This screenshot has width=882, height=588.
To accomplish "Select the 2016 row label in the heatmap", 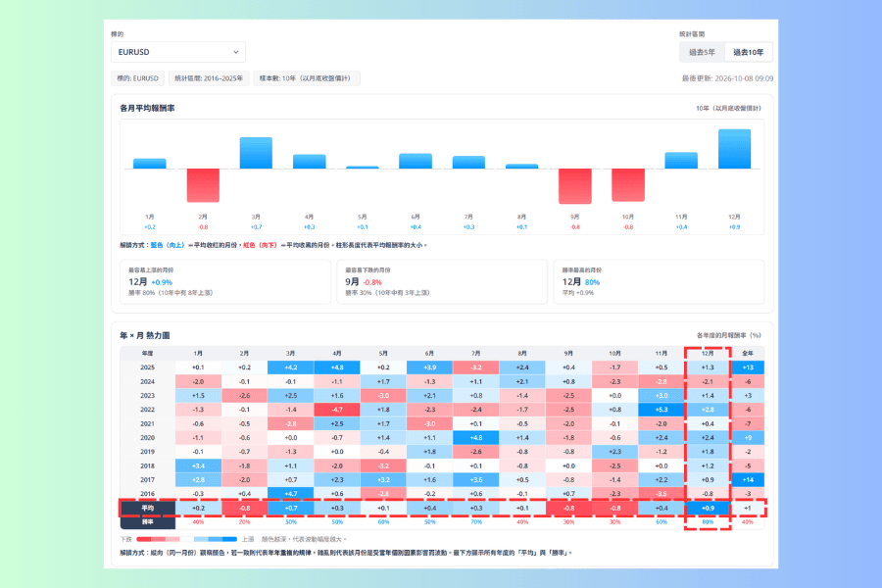I will (147, 494).
